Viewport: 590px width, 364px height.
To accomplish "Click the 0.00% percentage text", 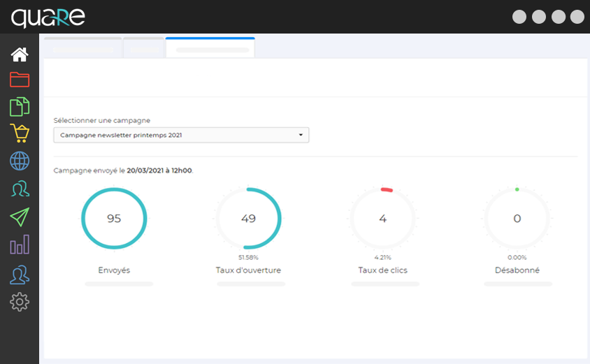I will pos(517,258).
